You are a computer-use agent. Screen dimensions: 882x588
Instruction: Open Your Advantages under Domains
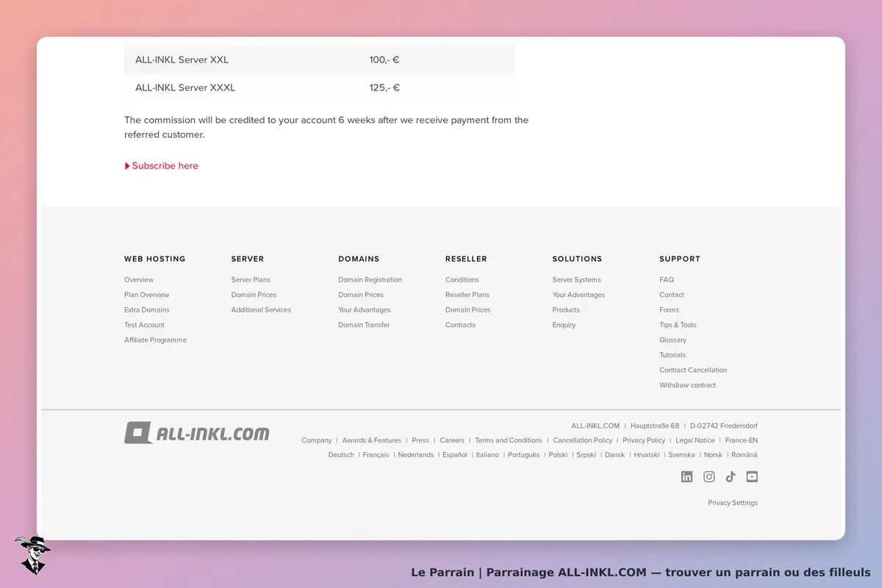pos(365,310)
